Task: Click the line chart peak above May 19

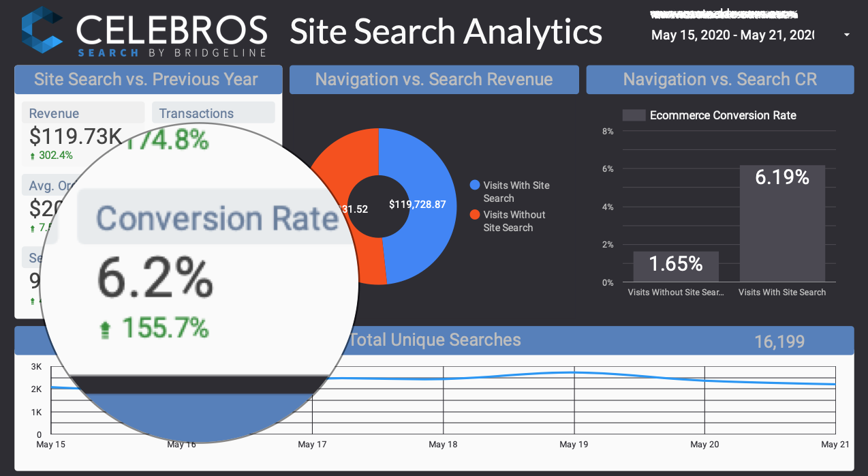Action: point(574,372)
